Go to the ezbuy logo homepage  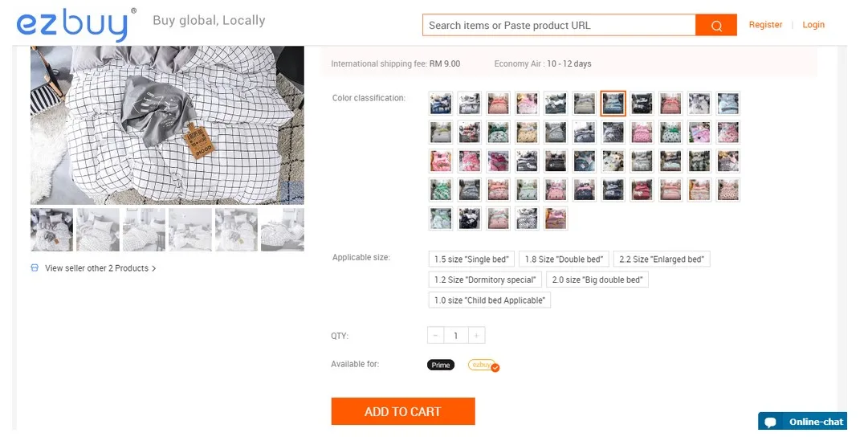point(74,24)
